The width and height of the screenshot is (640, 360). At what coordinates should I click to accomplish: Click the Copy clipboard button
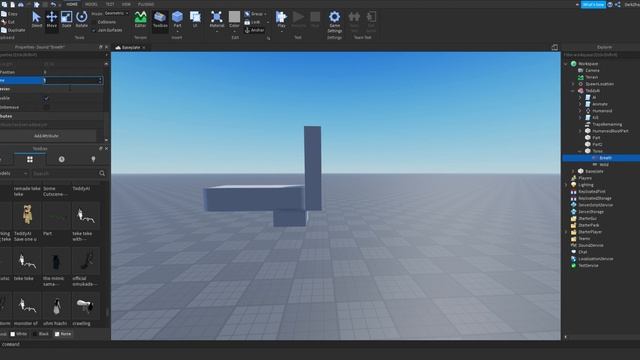pos(9,14)
